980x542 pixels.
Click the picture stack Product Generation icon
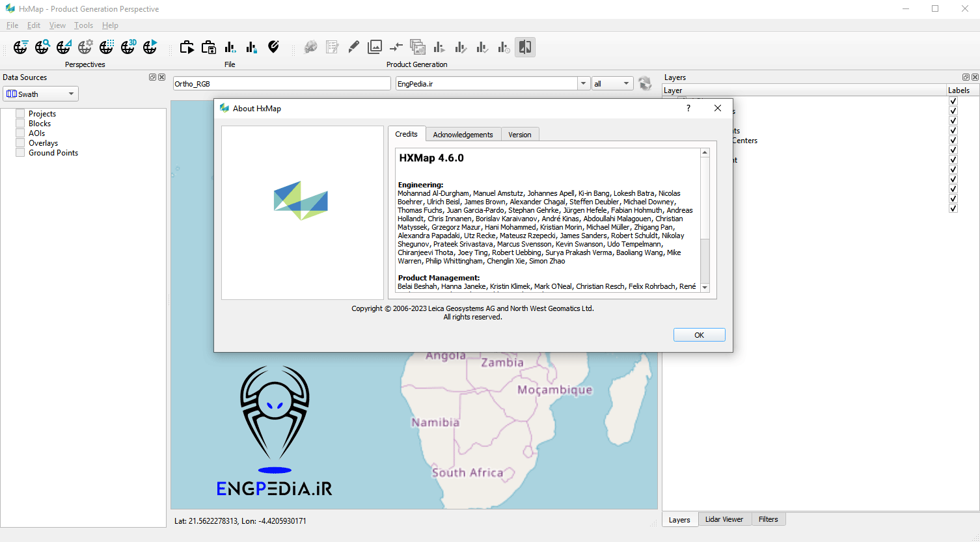coord(375,47)
